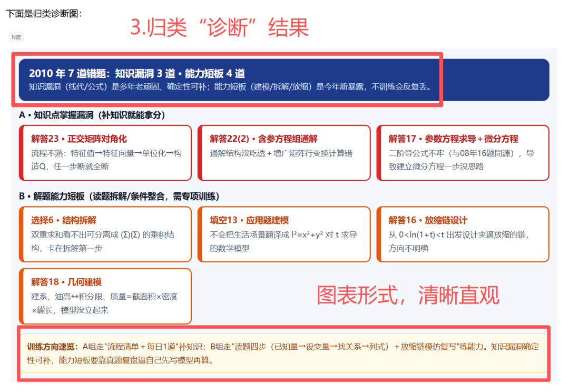Screen dimensions: 569x392
Task: Click banner title 2010 年 7 道错题
Action: click(137, 73)
